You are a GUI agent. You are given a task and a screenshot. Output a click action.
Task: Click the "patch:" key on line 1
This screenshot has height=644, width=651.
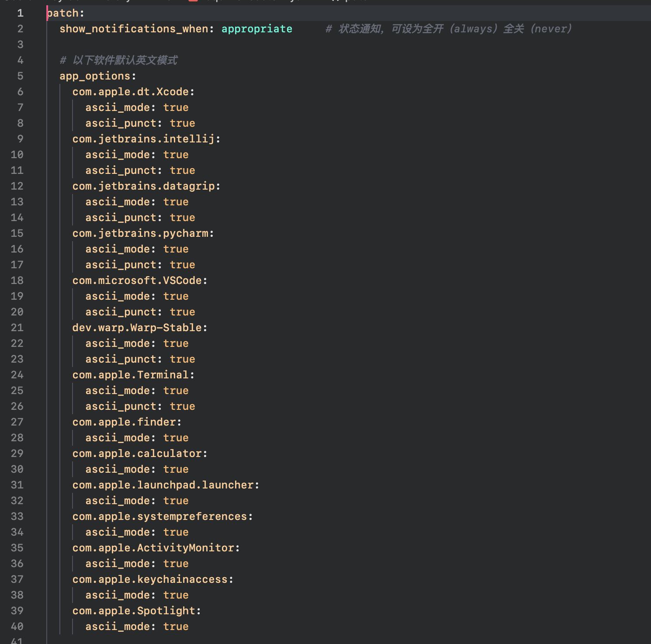click(66, 13)
